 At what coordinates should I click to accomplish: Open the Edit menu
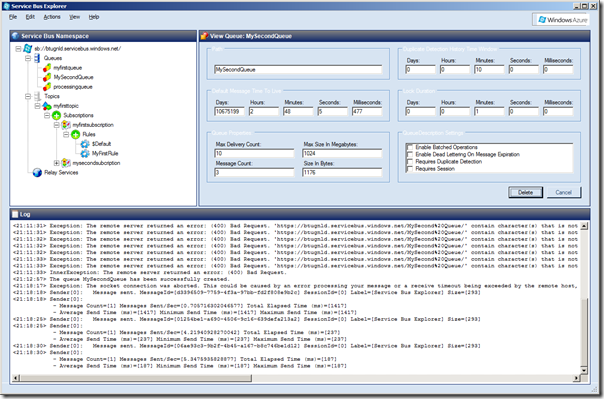pos(30,17)
